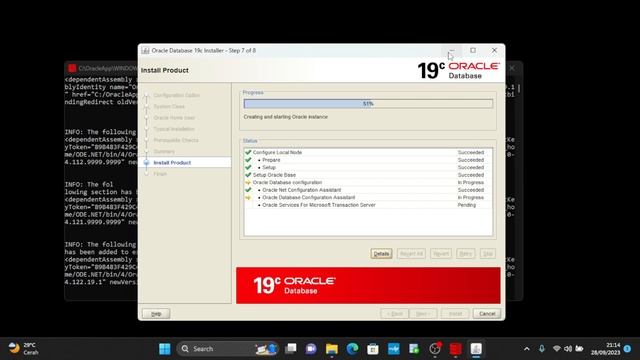This screenshot has height=360, width=640.
Task: Select the Typical Installation step
Action: click(174, 129)
